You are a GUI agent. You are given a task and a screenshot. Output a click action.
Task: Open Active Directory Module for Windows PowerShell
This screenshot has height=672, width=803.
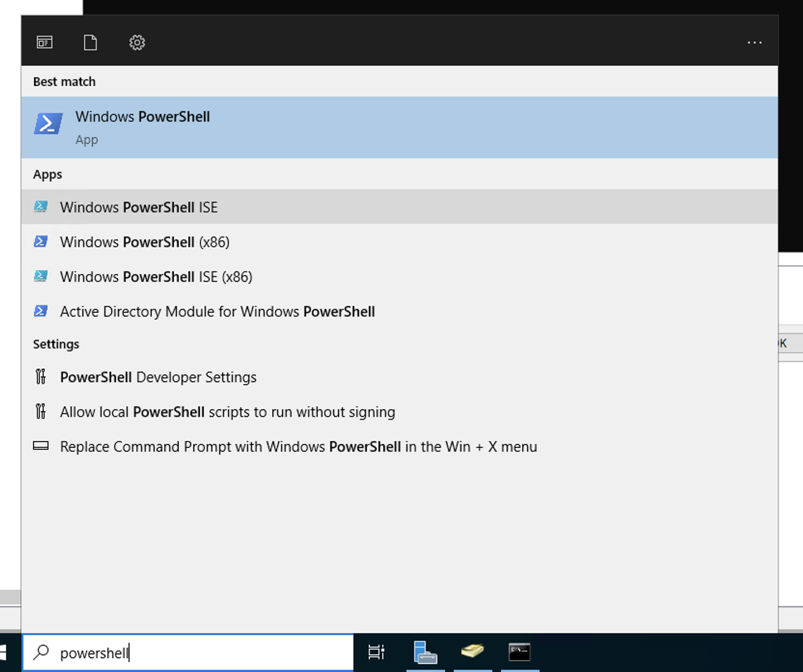(400, 311)
